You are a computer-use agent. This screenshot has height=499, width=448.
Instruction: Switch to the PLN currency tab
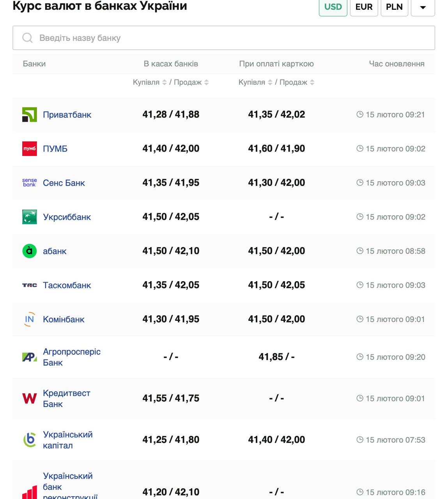point(394,7)
